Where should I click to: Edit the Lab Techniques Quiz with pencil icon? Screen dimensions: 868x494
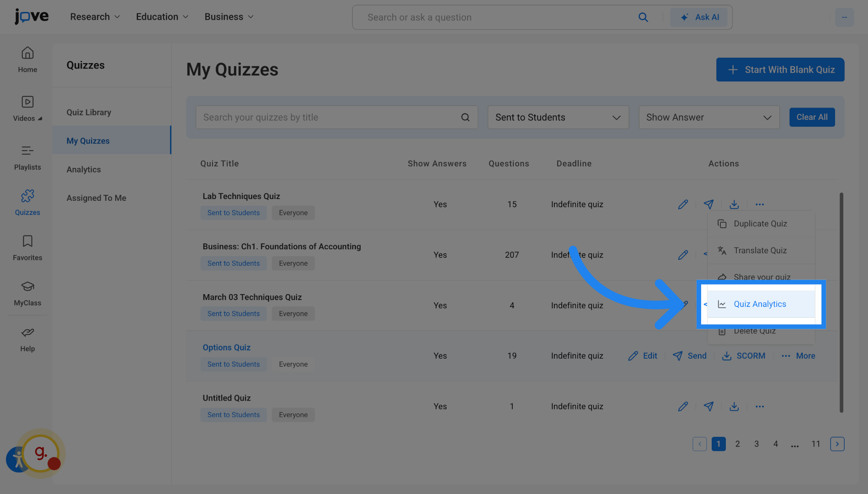point(683,204)
